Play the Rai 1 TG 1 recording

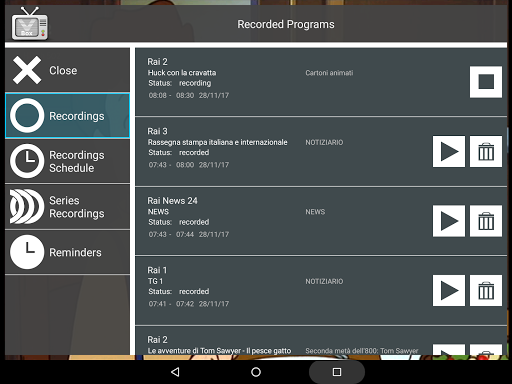coord(449,290)
